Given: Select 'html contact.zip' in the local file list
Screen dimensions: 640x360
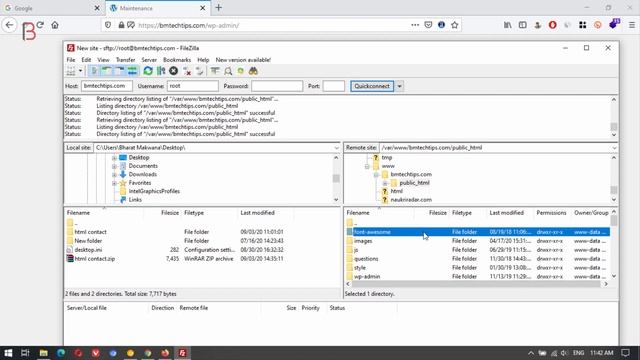Looking at the screenshot, I should 94,259.
